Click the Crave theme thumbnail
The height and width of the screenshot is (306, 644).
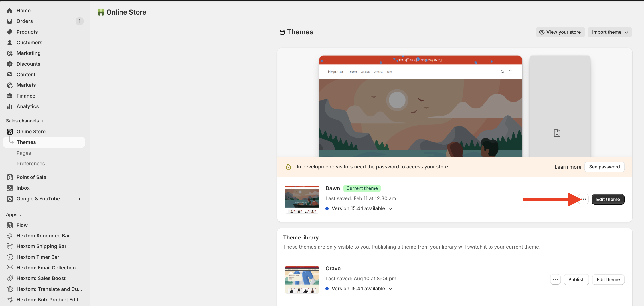pos(302,279)
